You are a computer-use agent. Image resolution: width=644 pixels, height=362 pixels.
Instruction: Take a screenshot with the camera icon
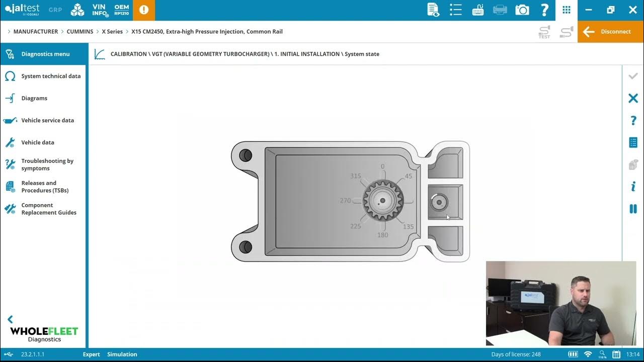coord(522,10)
